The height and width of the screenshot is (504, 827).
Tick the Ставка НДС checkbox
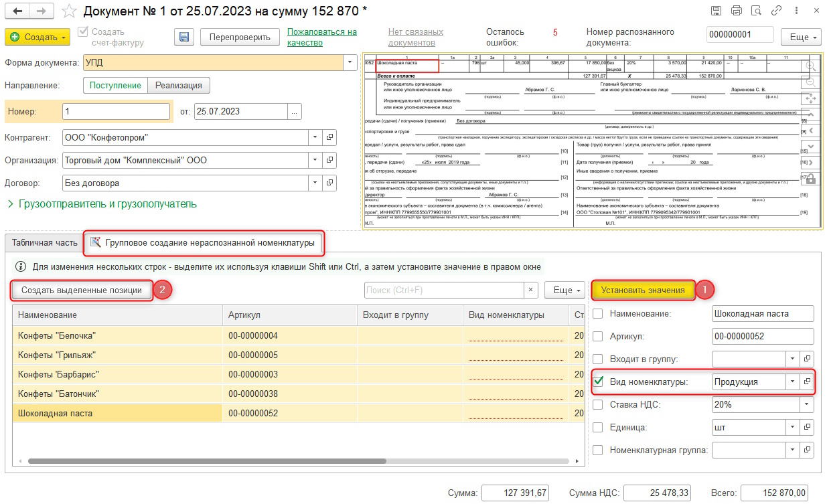coord(598,404)
